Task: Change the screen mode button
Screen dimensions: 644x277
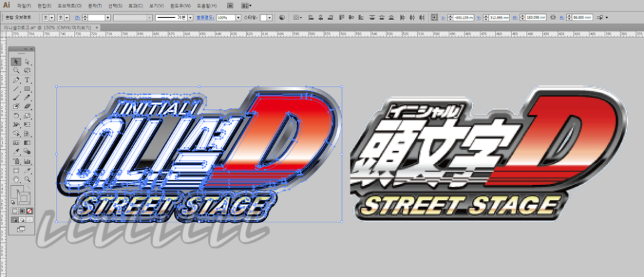Action: tap(21, 229)
